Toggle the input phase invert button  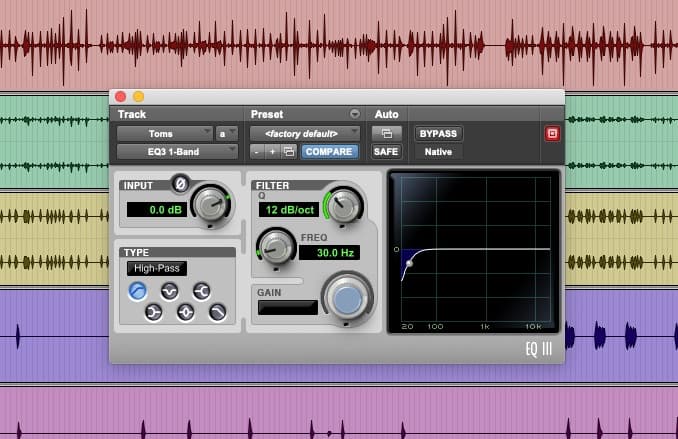pos(180,184)
